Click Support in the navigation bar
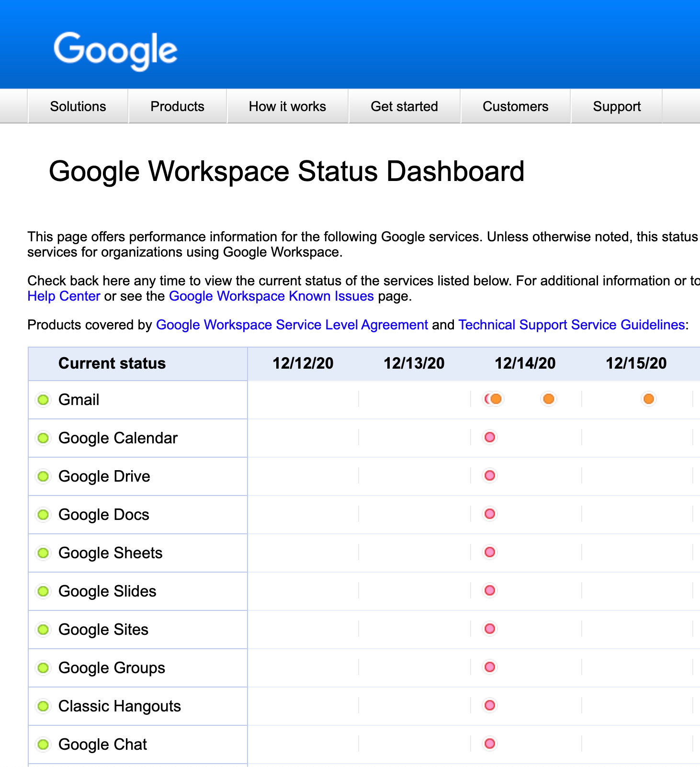The height and width of the screenshot is (767, 700). click(x=617, y=106)
